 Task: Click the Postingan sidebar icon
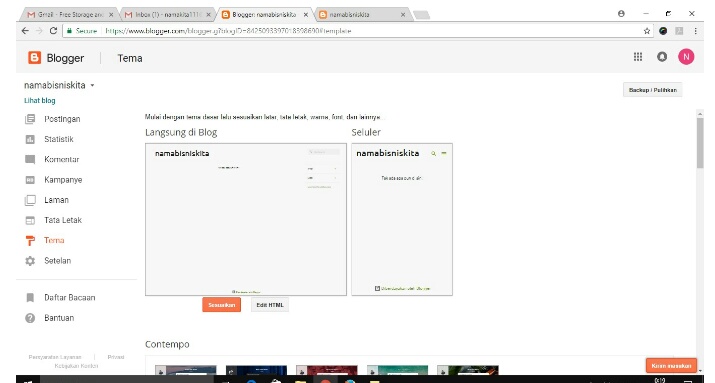pyautogui.click(x=30, y=119)
